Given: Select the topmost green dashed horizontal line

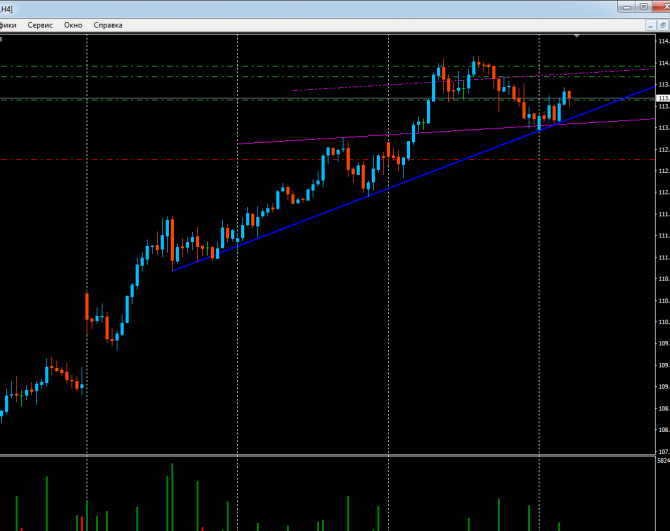Looking at the screenshot, I should pos(327,66).
